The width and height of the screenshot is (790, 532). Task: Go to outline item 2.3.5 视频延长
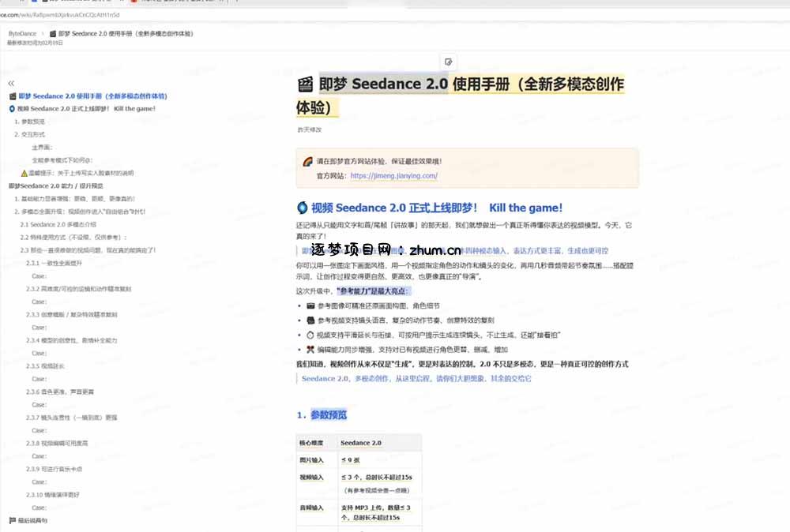(45, 366)
